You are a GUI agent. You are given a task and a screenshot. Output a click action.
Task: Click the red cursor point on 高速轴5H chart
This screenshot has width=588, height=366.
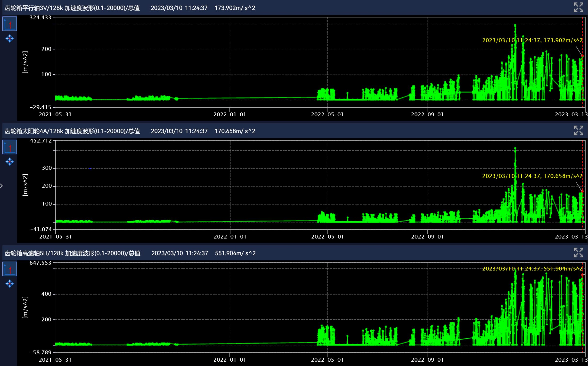coord(582,275)
